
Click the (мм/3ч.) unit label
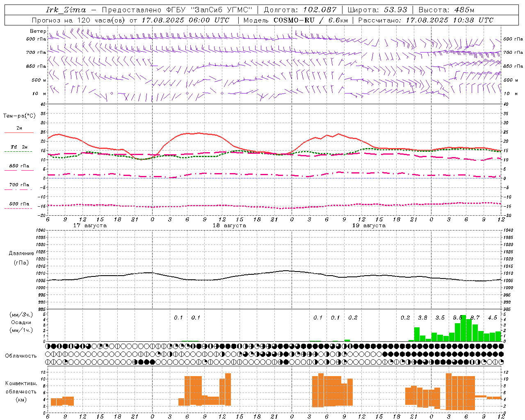[21, 315]
